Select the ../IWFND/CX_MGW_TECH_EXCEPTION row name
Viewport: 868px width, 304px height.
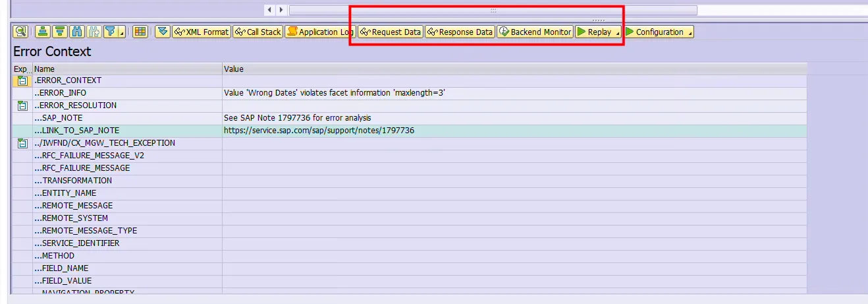(105, 143)
